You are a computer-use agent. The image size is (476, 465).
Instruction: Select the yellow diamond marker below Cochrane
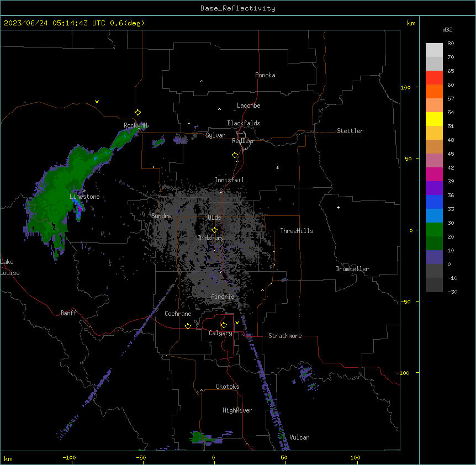[188, 326]
